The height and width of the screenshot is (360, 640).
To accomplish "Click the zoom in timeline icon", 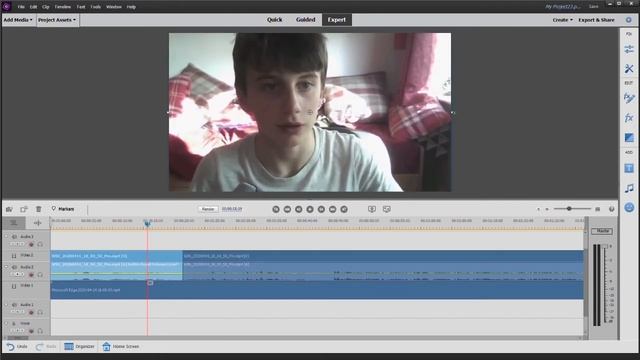I will click(x=547, y=209).
